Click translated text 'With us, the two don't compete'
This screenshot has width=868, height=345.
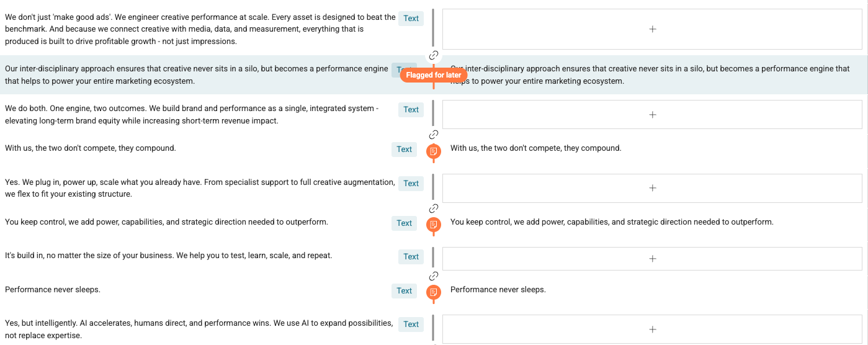point(535,148)
